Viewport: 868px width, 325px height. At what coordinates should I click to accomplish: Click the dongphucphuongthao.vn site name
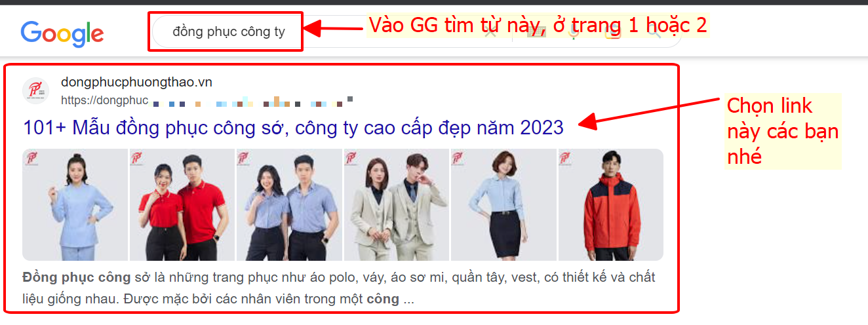(136, 82)
